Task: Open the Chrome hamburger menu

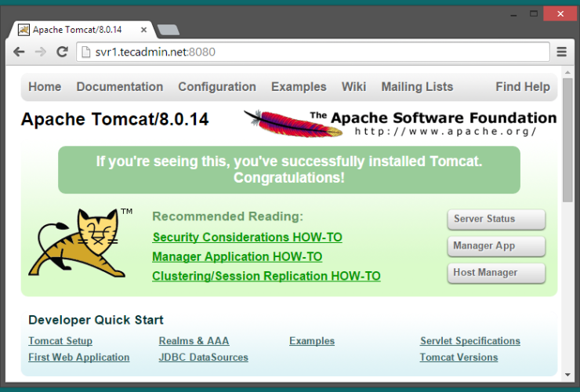Action: 561,53
